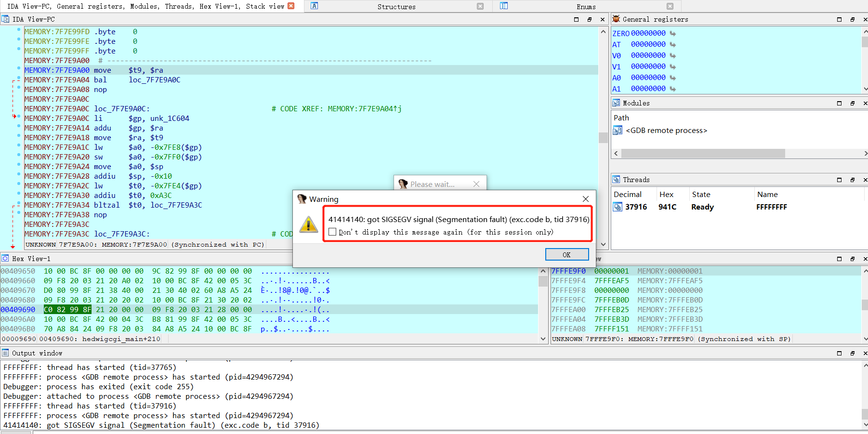Image resolution: width=868 pixels, height=434 pixels.
Task: Follow the A1 register jump arrow
Action: (673, 89)
